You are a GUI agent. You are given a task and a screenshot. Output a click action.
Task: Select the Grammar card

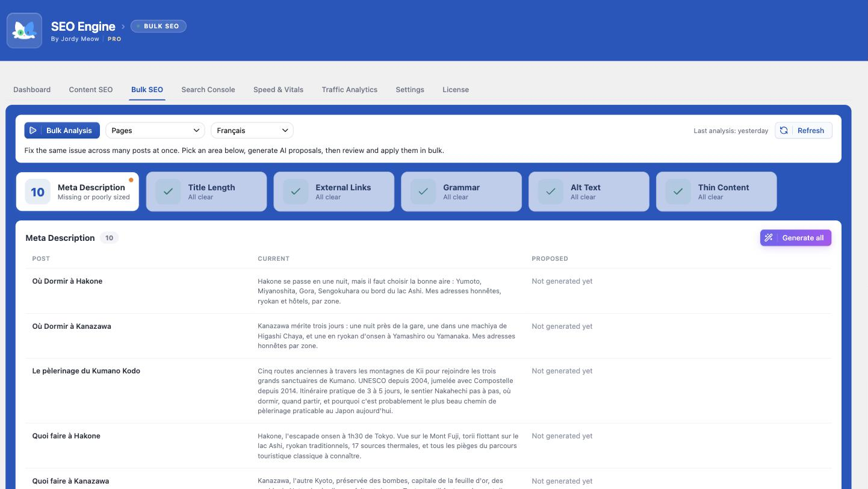click(x=462, y=192)
